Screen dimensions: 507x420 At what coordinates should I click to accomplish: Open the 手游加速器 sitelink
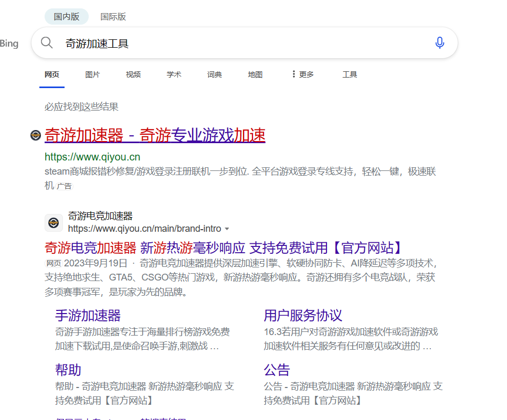(88, 315)
